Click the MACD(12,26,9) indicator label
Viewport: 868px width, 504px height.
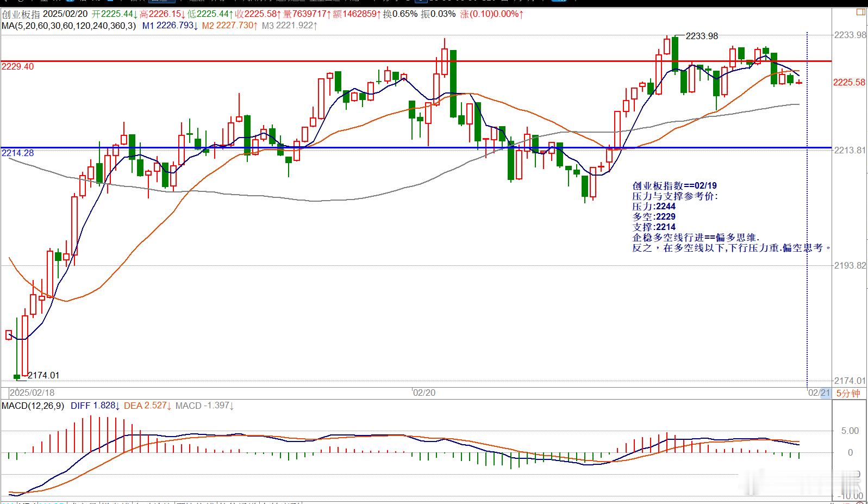(33, 406)
